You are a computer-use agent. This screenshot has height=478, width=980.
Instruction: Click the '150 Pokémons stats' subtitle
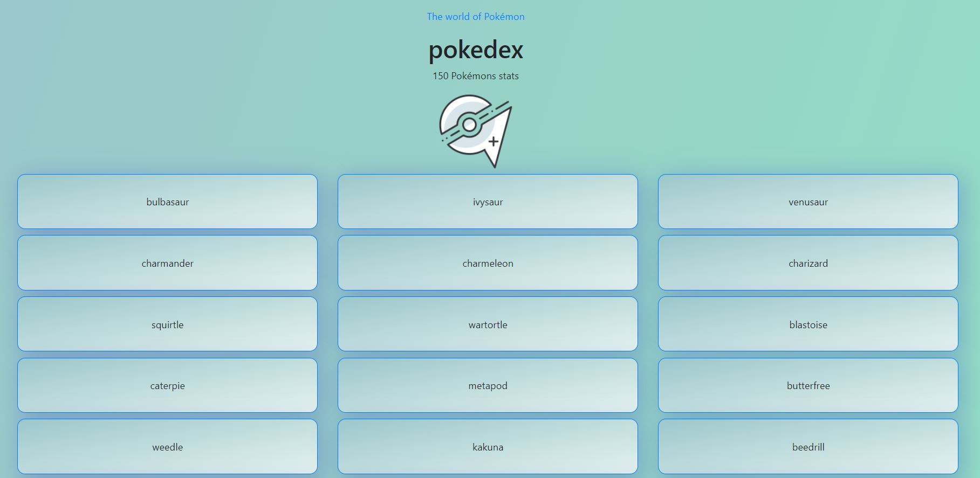[x=476, y=76]
